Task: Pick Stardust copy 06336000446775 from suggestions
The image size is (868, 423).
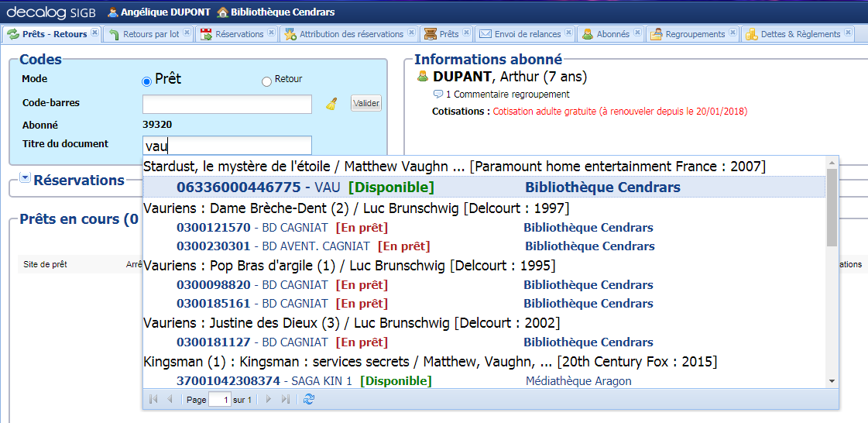Action: (238, 187)
